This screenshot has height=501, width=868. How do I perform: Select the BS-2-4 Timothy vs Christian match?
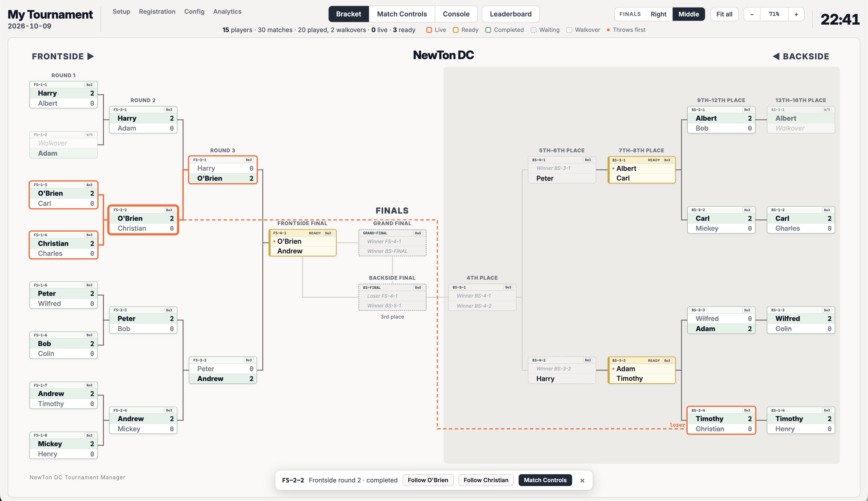pyautogui.click(x=721, y=420)
